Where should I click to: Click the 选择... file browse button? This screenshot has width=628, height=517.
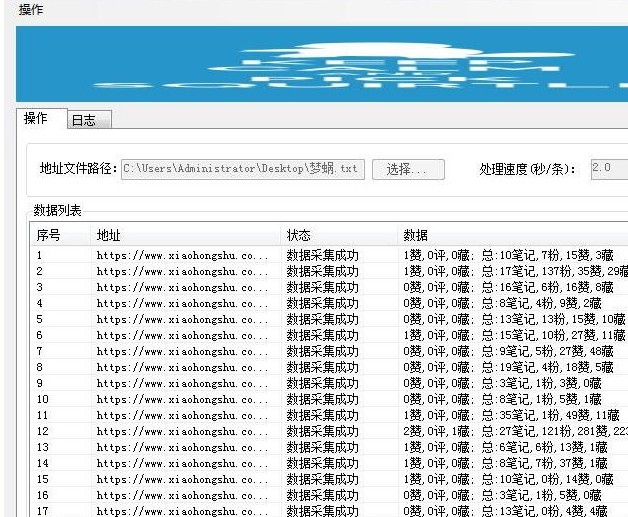click(x=408, y=169)
